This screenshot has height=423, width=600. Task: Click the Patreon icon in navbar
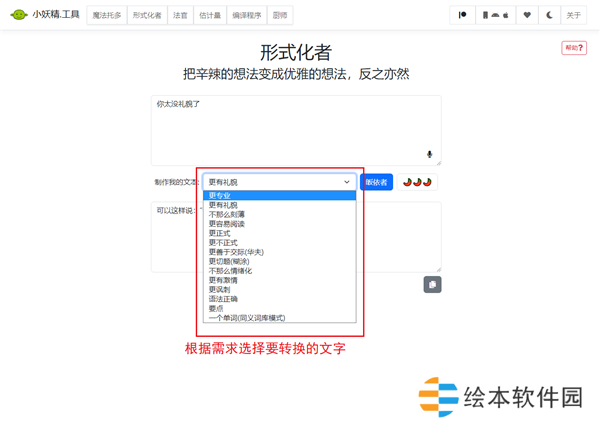(x=463, y=15)
